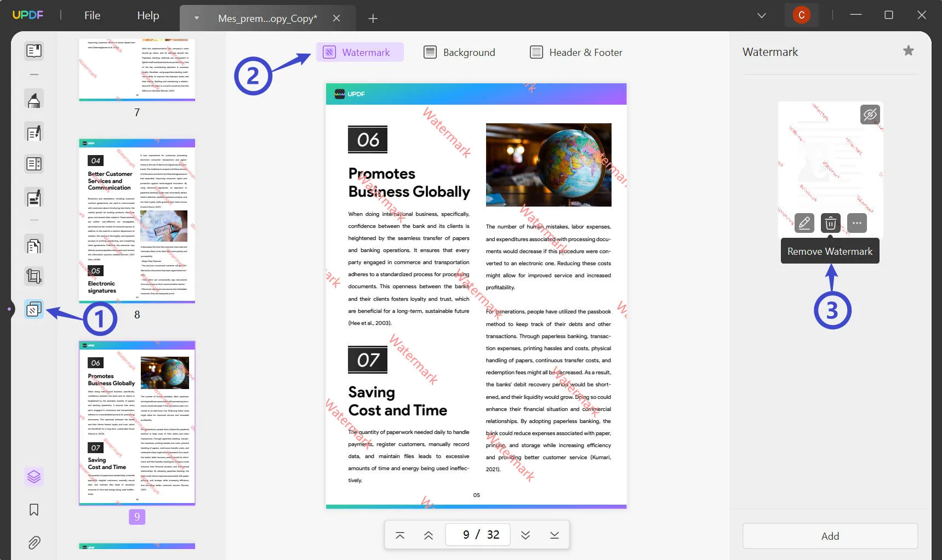Open the Help menu

[148, 15]
